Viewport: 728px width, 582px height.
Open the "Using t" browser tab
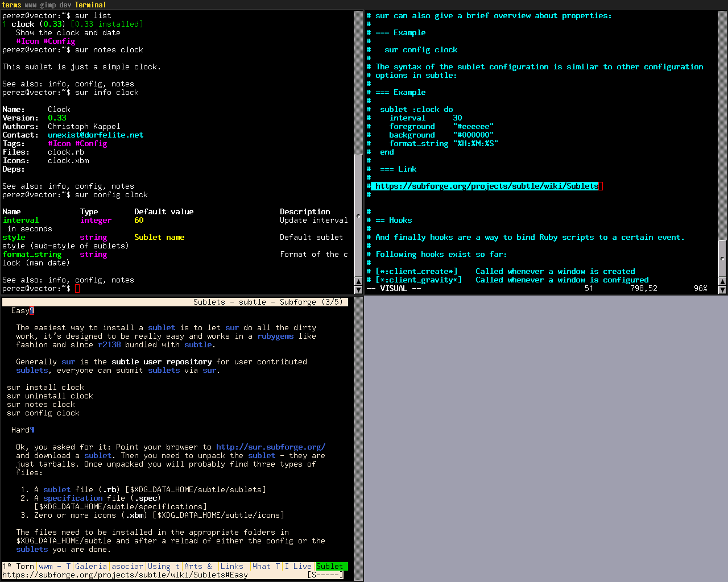coord(164,567)
